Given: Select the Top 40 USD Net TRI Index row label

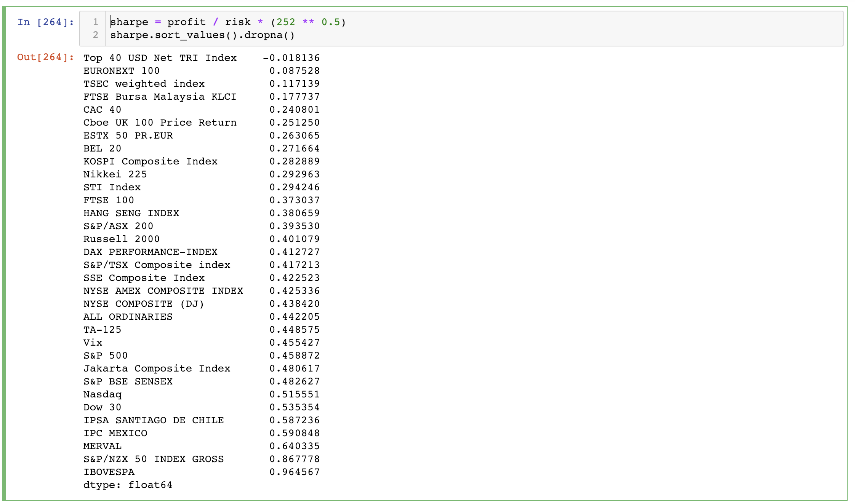Looking at the screenshot, I should coord(160,58).
